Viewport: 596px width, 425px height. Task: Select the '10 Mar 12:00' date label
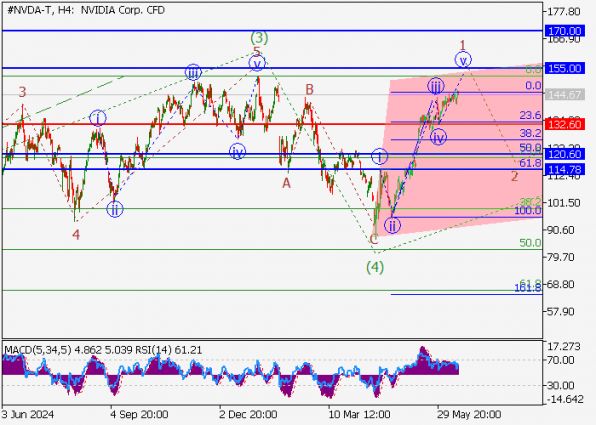(x=359, y=414)
